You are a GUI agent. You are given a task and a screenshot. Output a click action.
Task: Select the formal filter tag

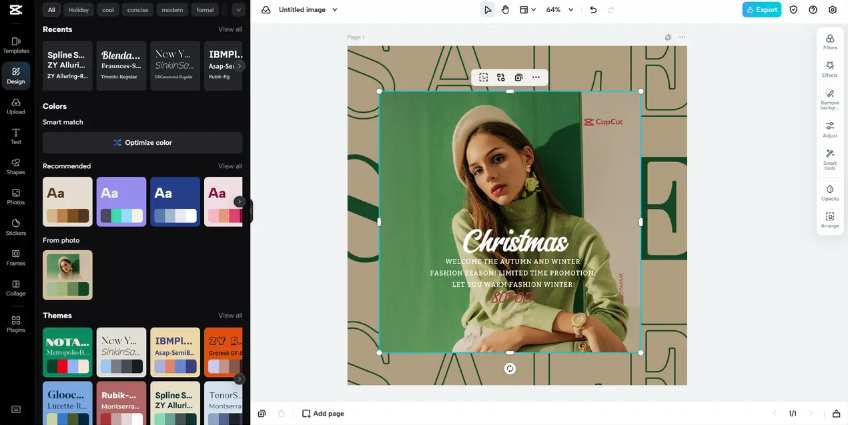point(205,10)
